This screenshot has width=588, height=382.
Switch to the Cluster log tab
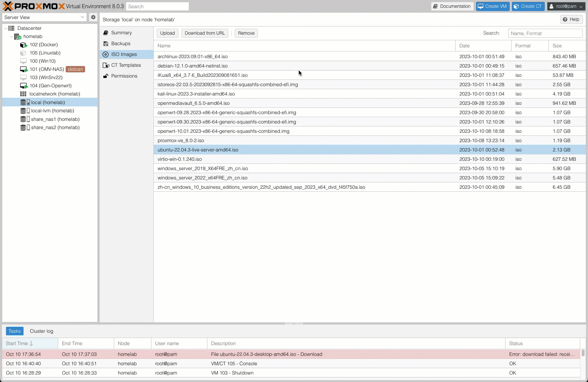(41, 331)
